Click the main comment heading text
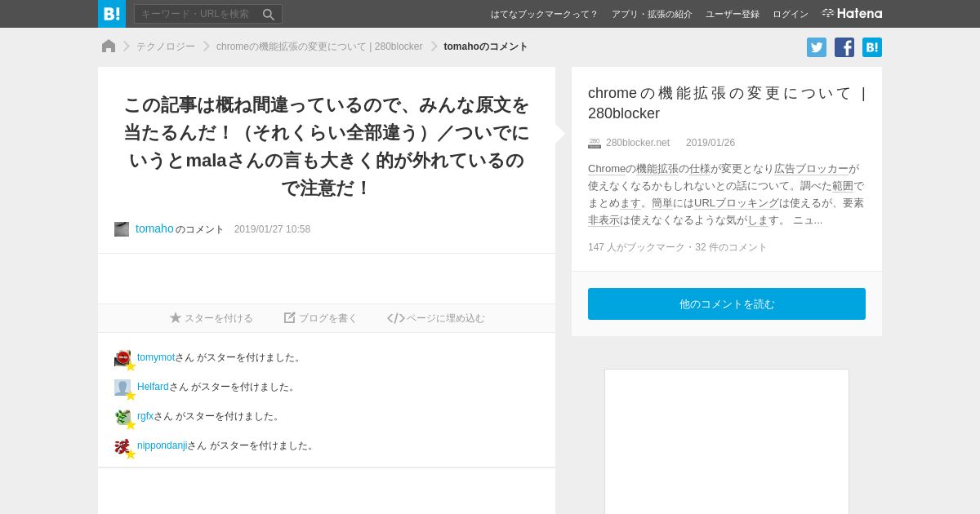The width and height of the screenshot is (980, 514). (327, 146)
